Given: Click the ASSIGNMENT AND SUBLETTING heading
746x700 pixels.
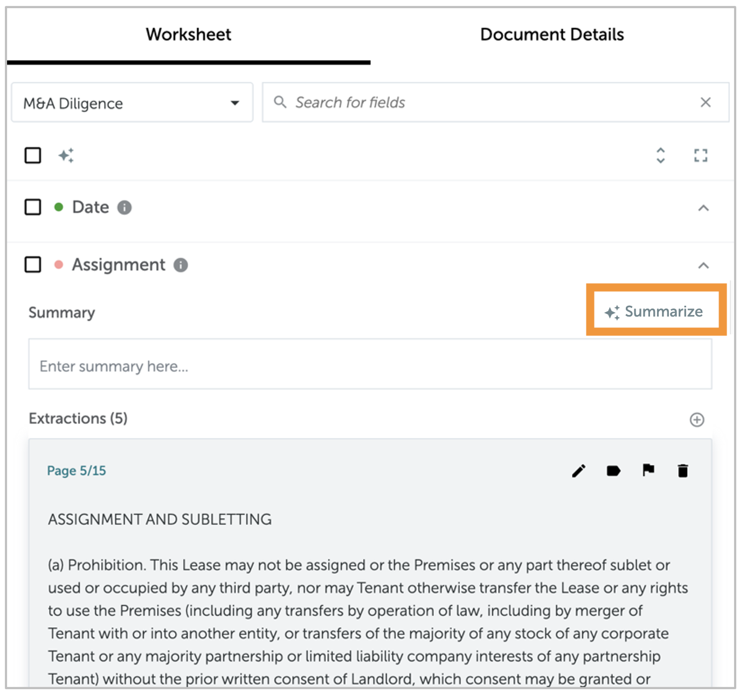Looking at the screenshot, I should [x=160, y=519].
